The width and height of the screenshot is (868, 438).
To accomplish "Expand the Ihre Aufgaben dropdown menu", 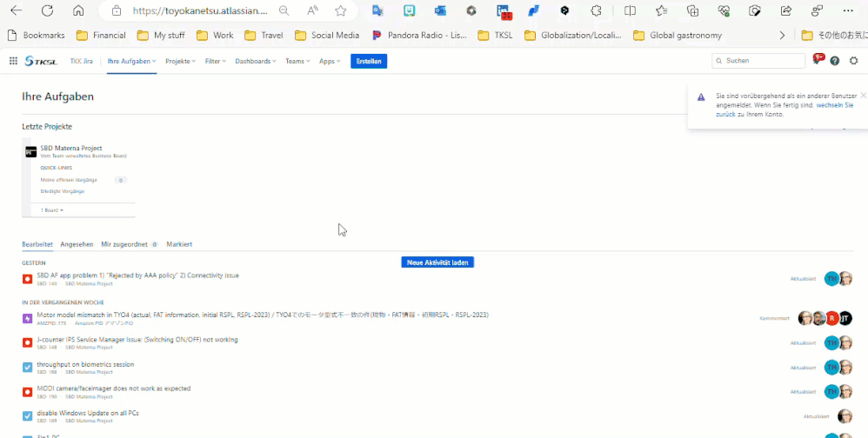I will [131, 62].
